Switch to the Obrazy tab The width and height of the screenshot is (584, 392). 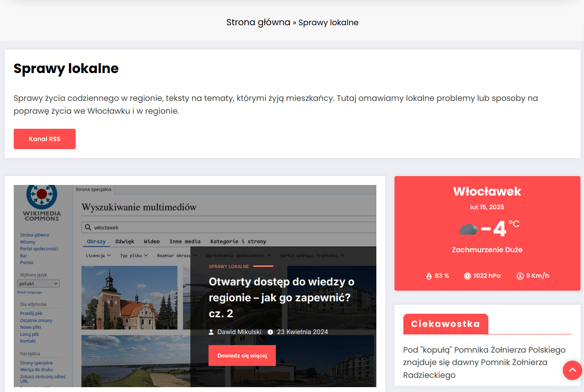[96, 242]
